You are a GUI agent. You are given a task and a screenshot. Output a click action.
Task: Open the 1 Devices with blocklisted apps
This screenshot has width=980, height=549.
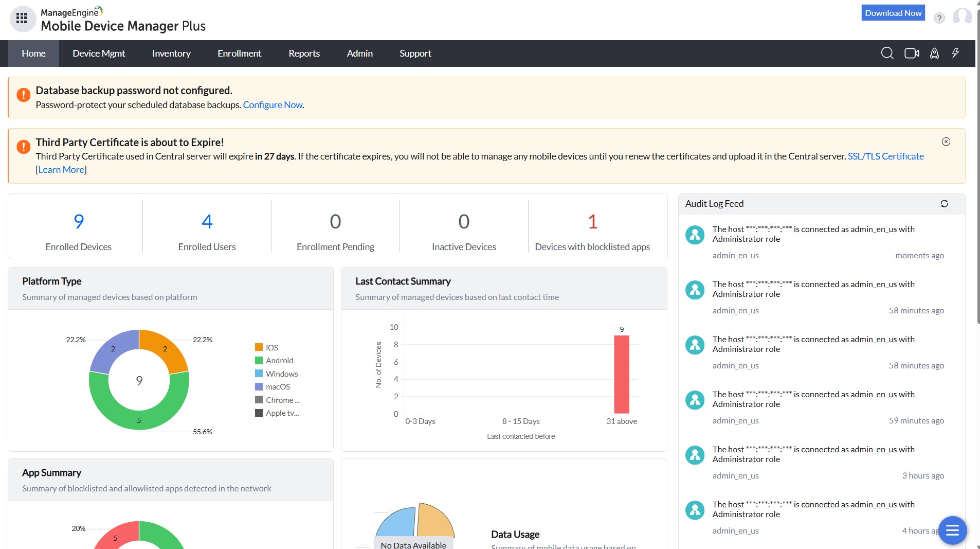[x=592, y=221]
